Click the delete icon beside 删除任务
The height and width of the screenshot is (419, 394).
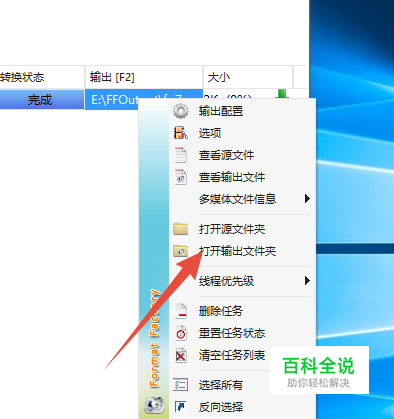[181, 311]
